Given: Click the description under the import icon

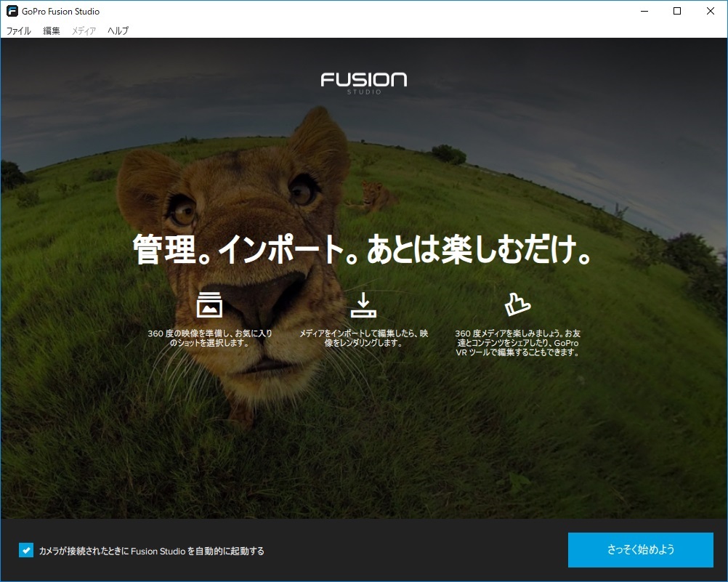Looking at the screenshot, I should (x=365, y=338).
